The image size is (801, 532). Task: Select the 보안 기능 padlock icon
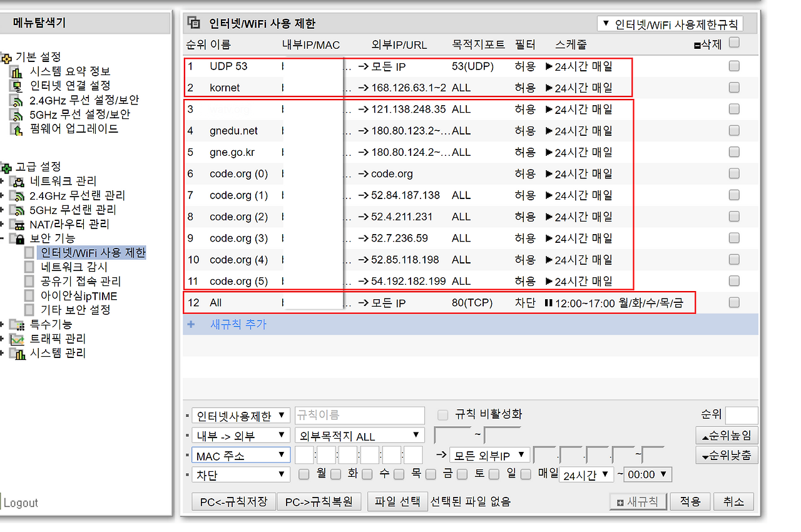click(x=21, y=239)
